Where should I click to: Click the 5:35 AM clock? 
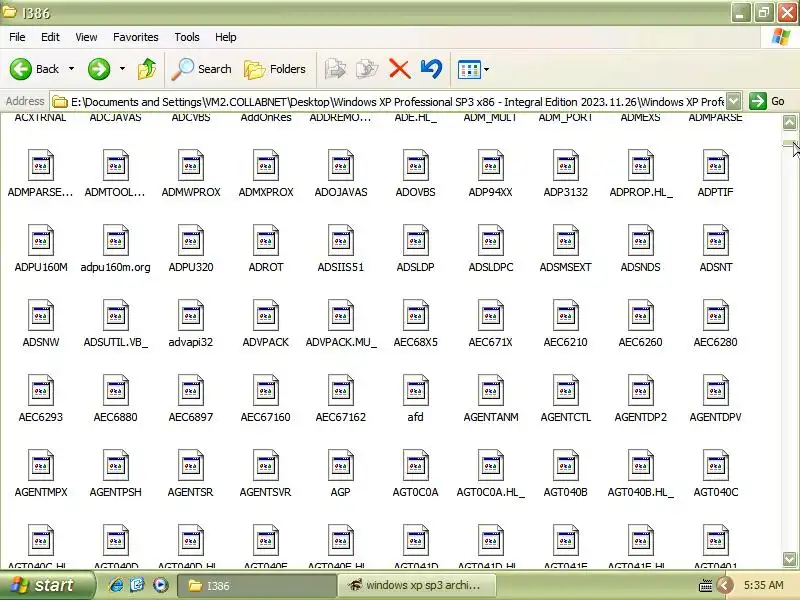(764, 586)
